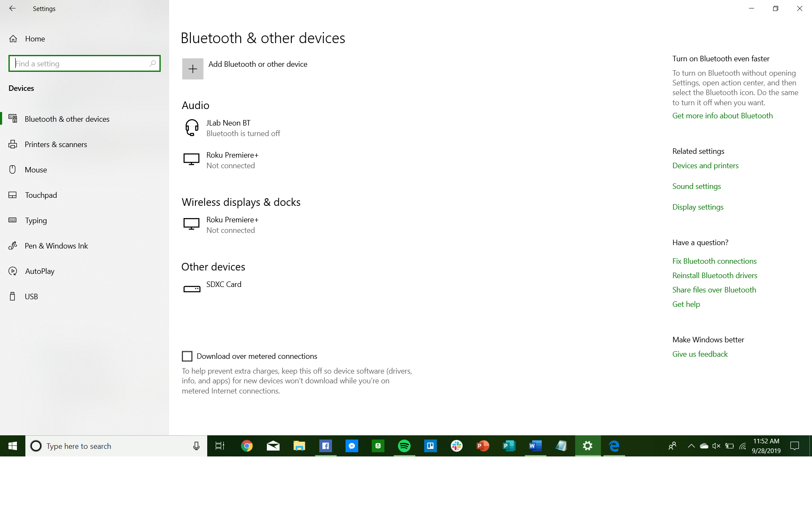This screenshot has width=812, height=519.
Task: Open Messenger from the taskbar
Action: coord(352,446)
